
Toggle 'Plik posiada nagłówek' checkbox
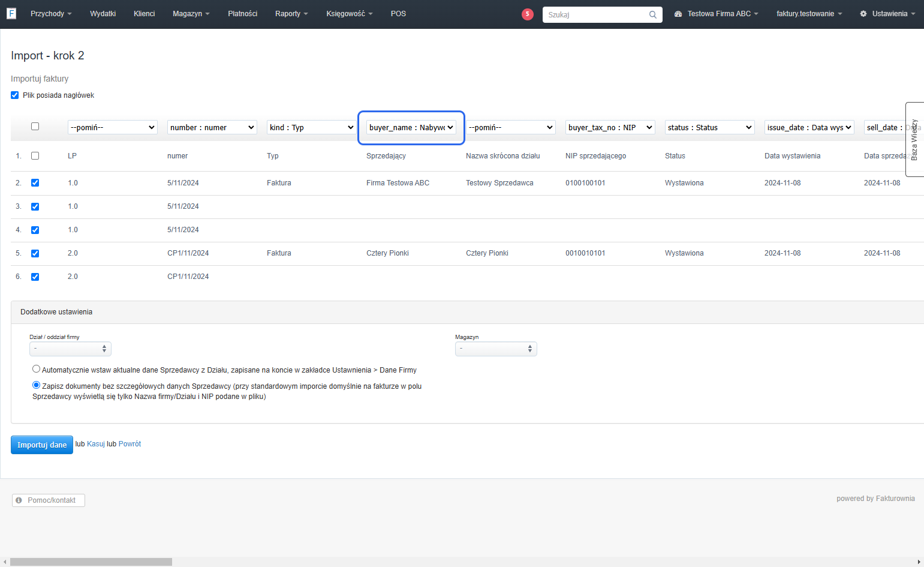pos(15,95)
